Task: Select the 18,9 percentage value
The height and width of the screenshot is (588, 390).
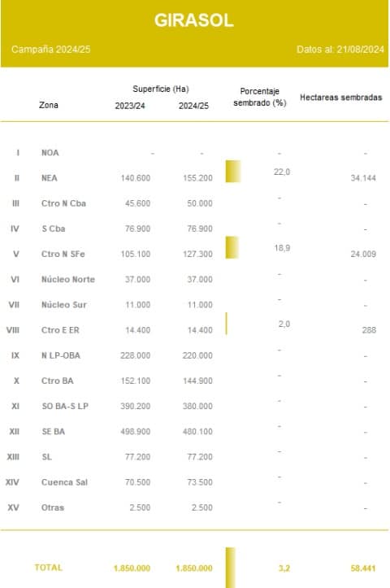Action: point(282,248)
